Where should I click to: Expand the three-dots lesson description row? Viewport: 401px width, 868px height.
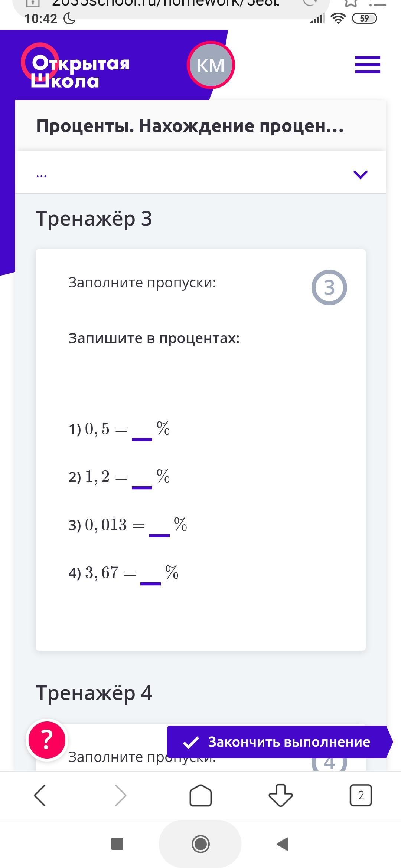(200, 172)
